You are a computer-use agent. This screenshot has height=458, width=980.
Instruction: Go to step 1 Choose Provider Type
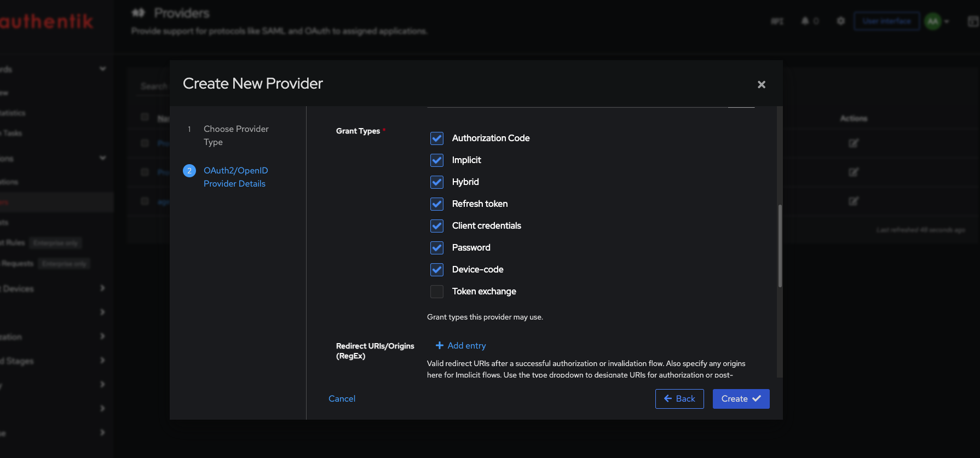pos(236,136)
